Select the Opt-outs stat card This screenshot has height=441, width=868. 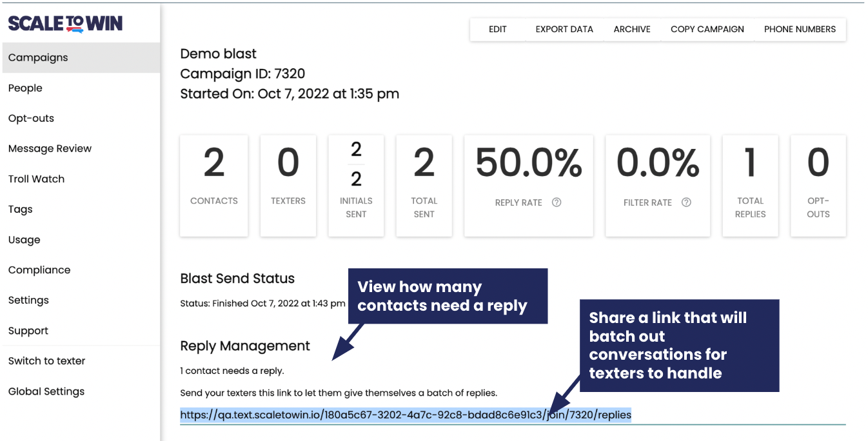pyautogui.click(x=818, y=186)
